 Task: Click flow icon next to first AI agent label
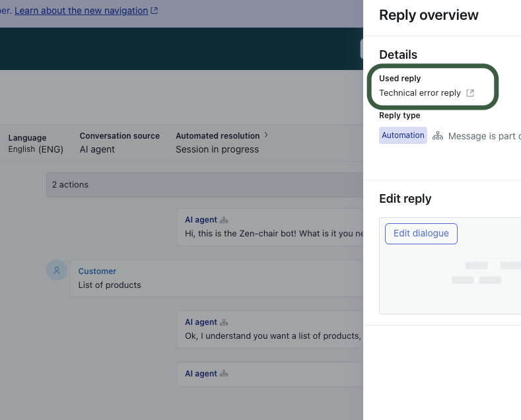224,220
